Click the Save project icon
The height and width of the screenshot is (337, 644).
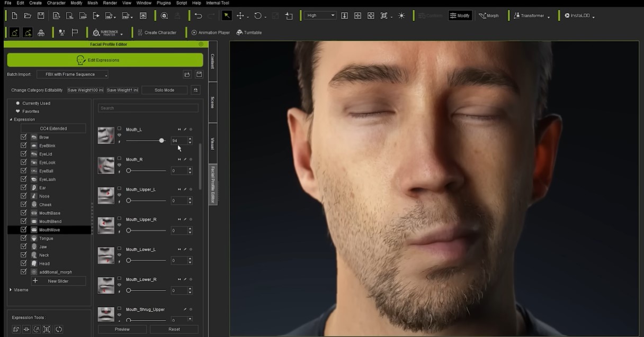(41, 16)
